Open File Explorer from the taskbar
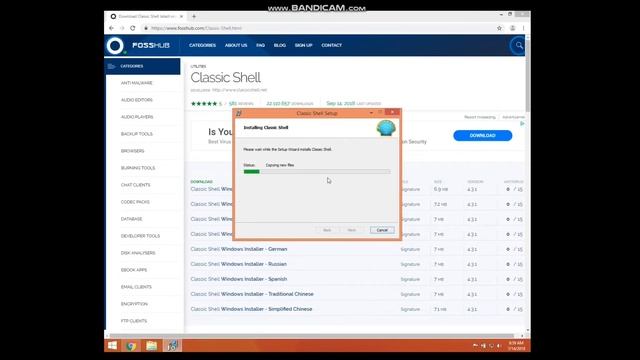The height and width of the screenshot is (360, 640). (151, 346)
